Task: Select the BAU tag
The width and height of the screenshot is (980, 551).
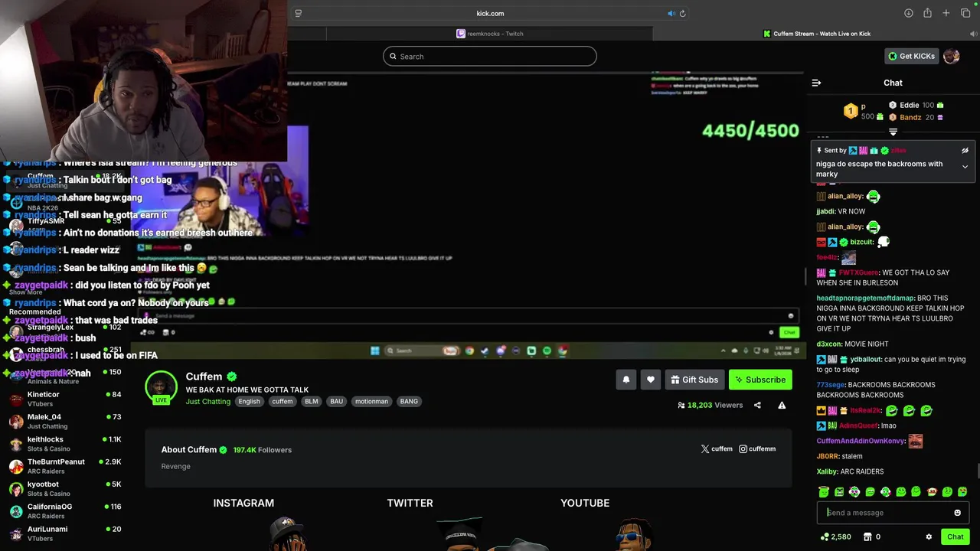Action: click(x=337, y=401)
